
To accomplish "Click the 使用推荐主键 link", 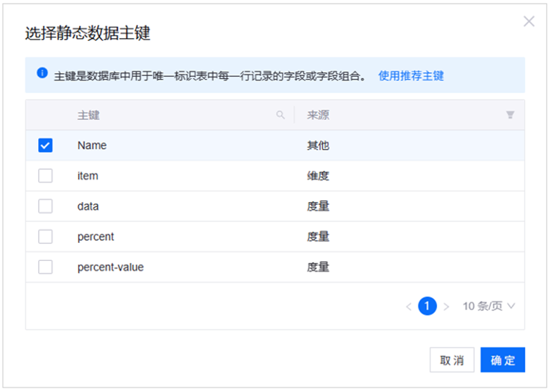I will point(411,75).
